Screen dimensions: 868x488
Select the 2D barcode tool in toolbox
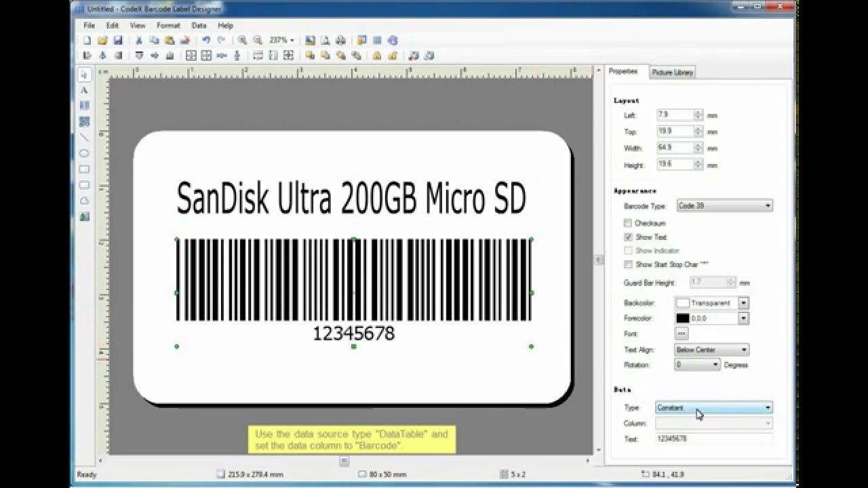[84, 122]
